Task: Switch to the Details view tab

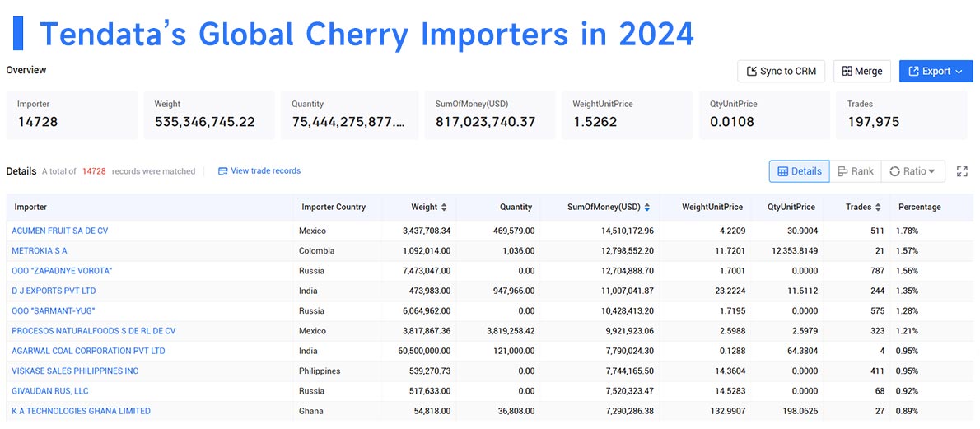Action: [x=800, y=171]
